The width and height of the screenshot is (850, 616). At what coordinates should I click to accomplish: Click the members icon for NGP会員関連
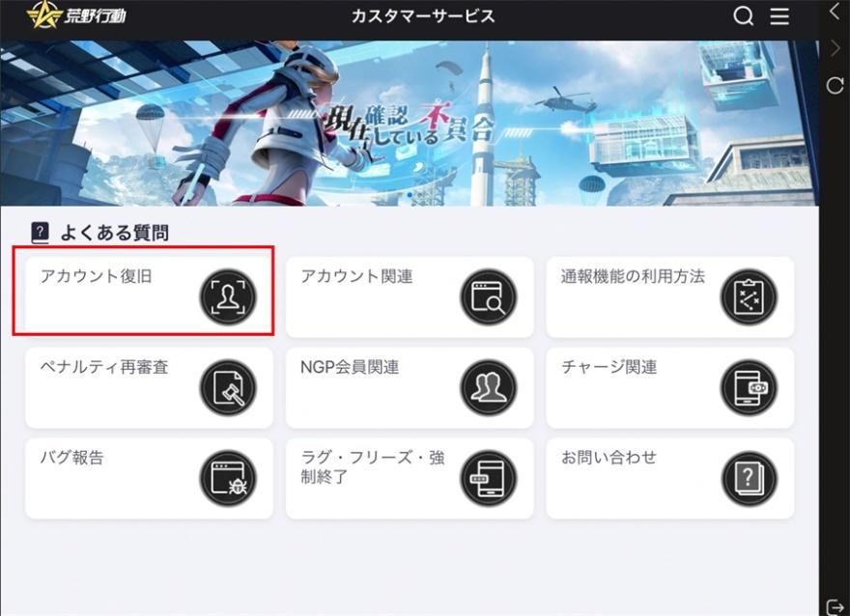point(489,388)
